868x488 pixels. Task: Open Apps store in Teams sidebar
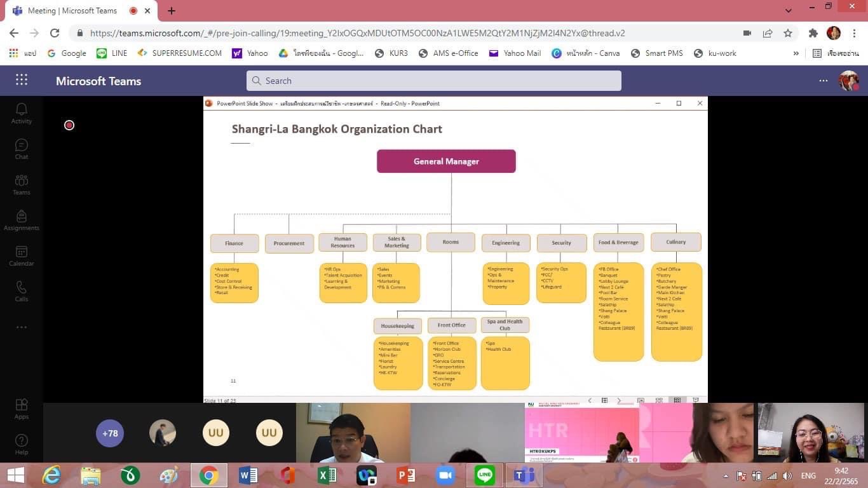point(21,409)
